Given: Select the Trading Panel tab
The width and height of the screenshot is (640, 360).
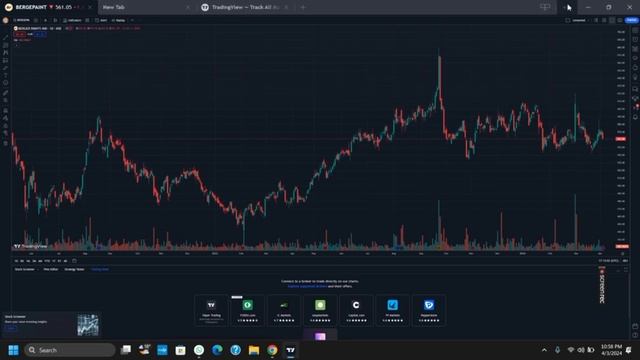Looking at the screenshot, I should click(100, 269).
